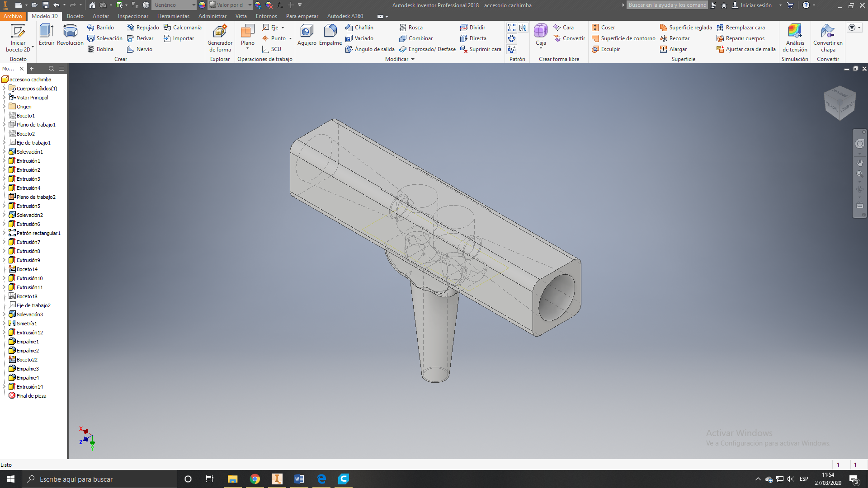Select the Extruir tool
The height and width of the screenshot is (488, 868).
click(47, 35)
